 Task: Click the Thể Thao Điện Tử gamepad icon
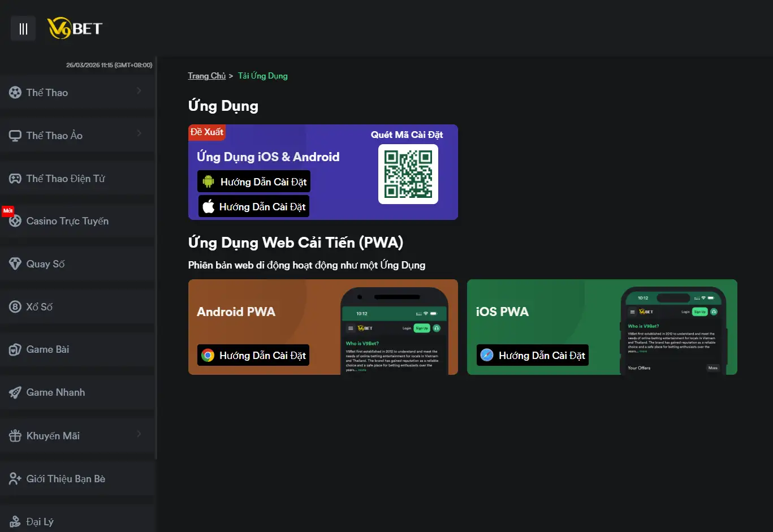coord(15,179)
